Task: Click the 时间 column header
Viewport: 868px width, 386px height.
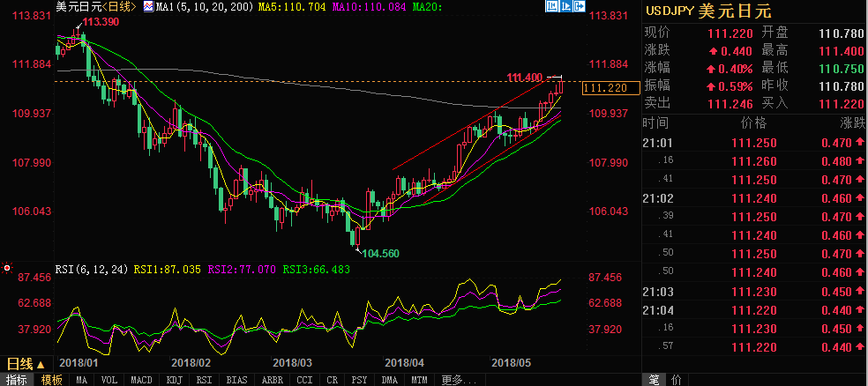Action: pos(655,122)
